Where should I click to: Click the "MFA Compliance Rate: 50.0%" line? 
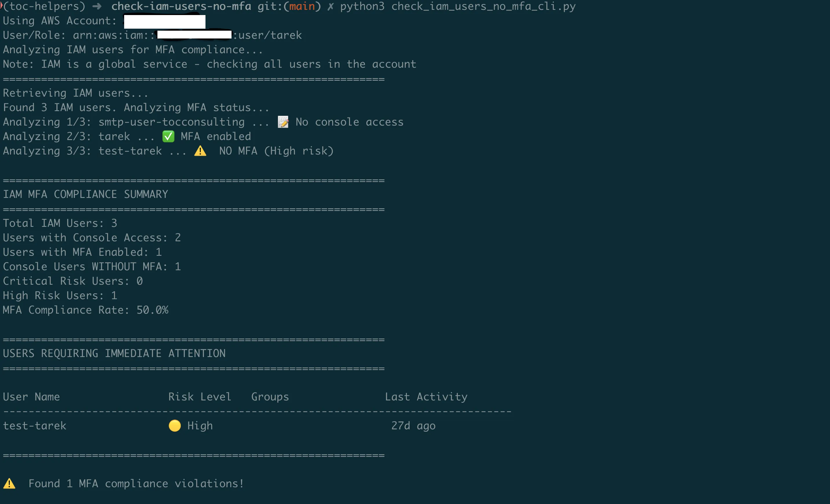click(x=85, y=310)
